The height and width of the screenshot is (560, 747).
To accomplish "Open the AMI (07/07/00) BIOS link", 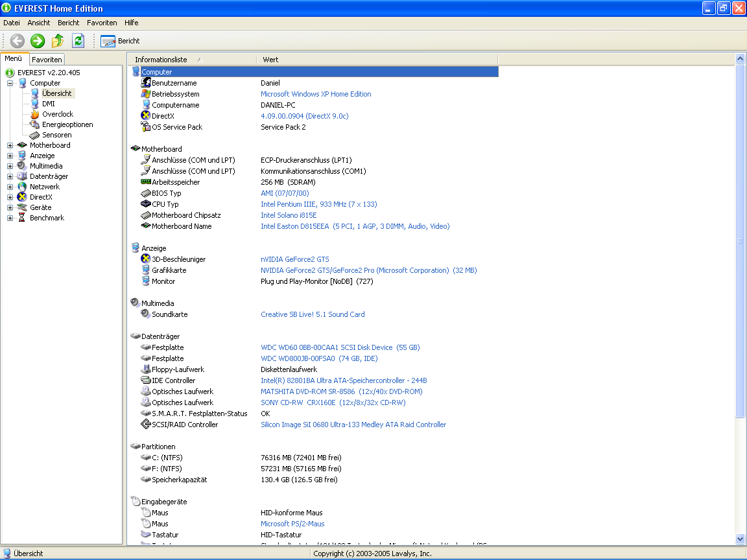I will pyautogui.click(x=285, y=193).
